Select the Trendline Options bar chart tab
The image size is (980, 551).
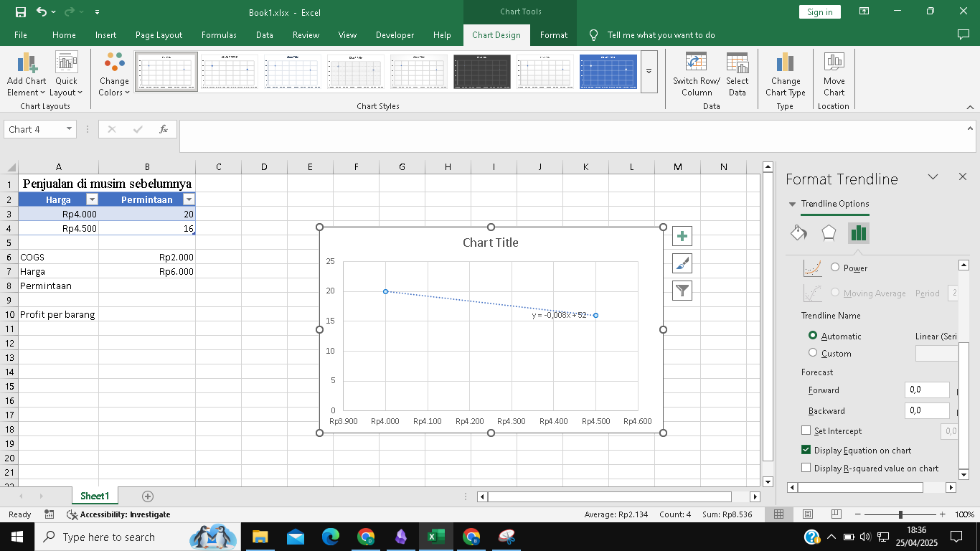point(859,232)
